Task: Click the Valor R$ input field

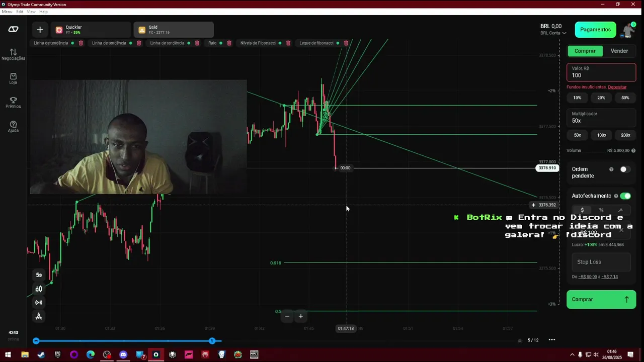Action: tap(601, 72)
